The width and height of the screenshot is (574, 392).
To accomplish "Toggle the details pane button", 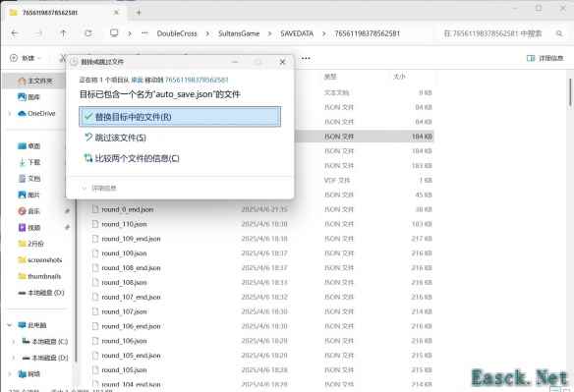I will tap(545, 58).
